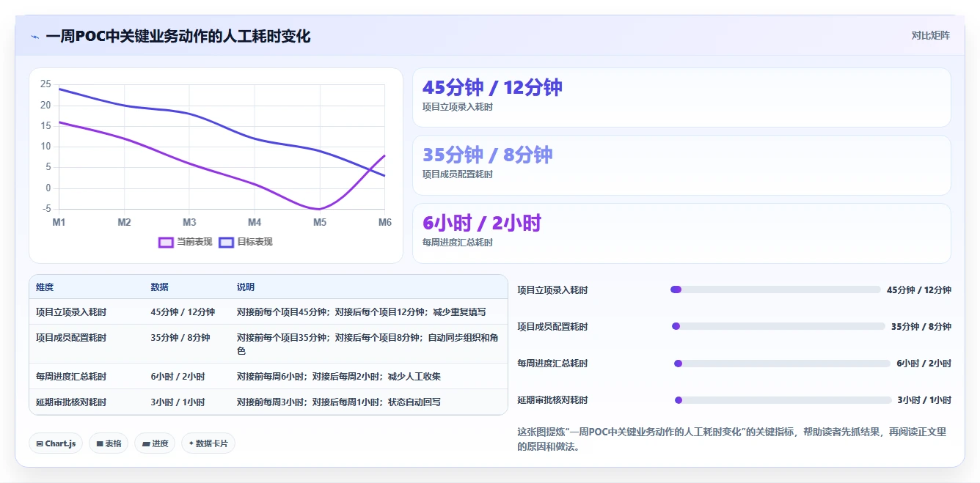The image size is (980, 483).
Task: Click the 延期审批核对耗时 table row label
Action: point(71,402)
